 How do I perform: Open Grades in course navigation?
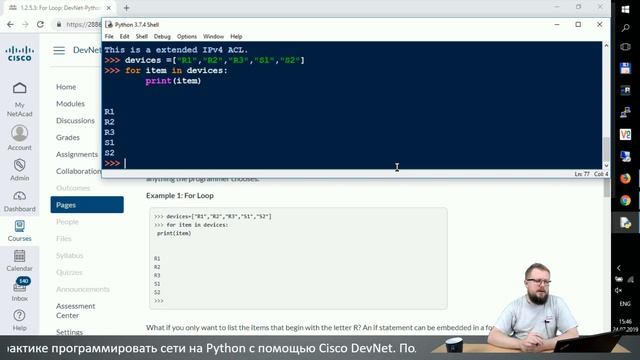[68, 137]
